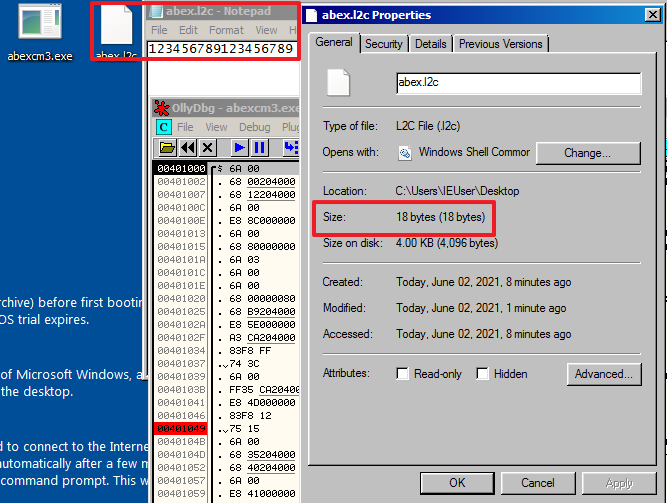
Task: Click Notepad title bar icon
Action: tap(156, 11)
